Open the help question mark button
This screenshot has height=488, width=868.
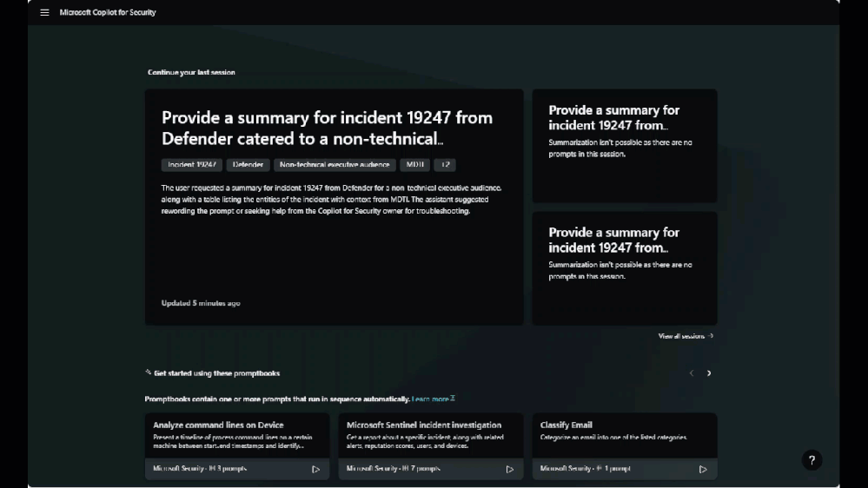pyautogui.click(x=812, y=460)
